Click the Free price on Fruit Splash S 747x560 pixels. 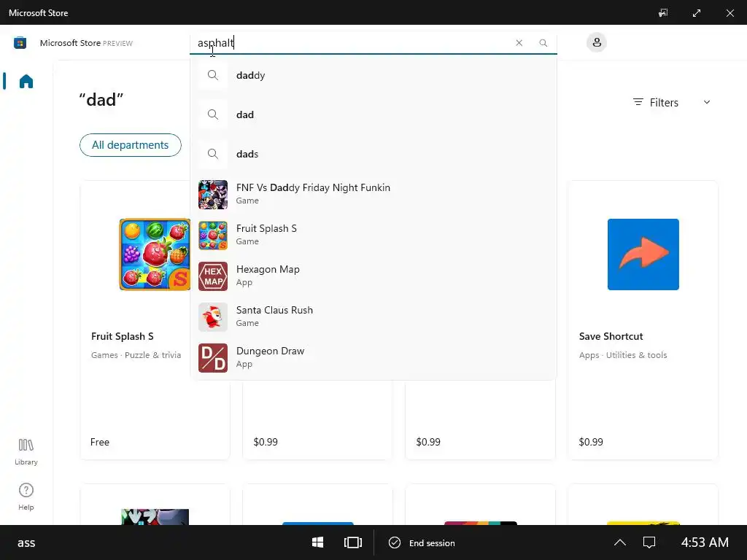(99, 442)
